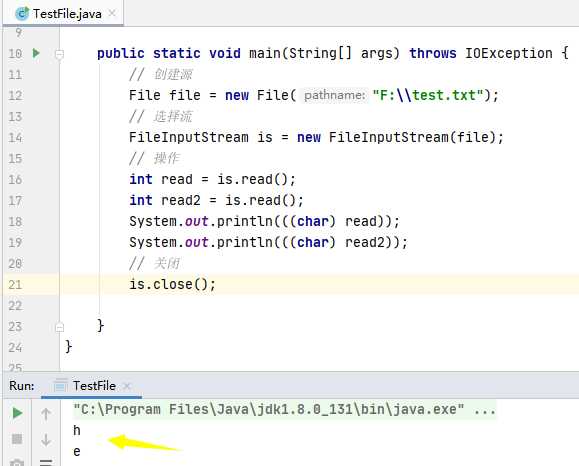Click println((char) read) statement on line 18

coord(264,221)
